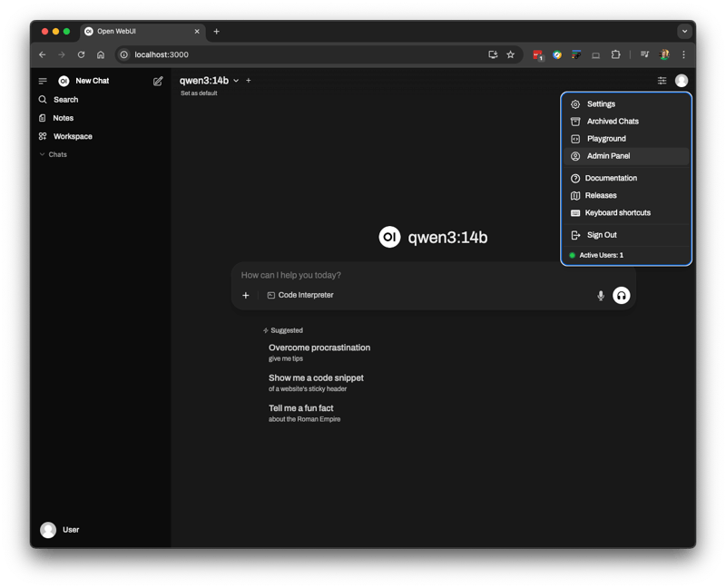The height and width of the screenshot is (588, 726).
Task: Open Search in the sidebar
Action: [65, 100]
